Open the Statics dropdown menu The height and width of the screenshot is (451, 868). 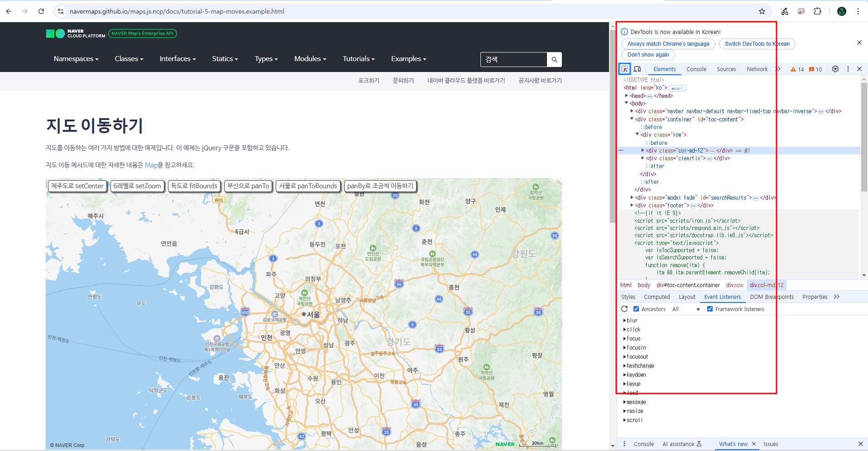pos(225,59)
